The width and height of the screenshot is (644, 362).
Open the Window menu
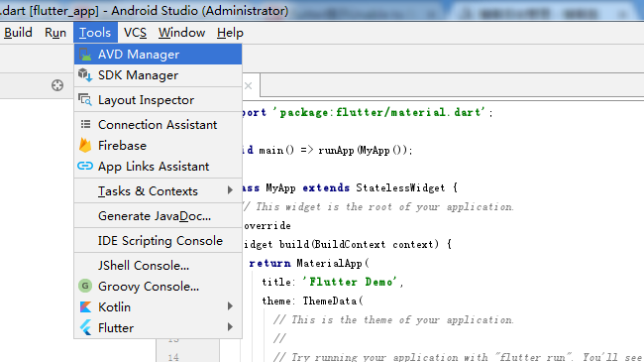(182, 33)
